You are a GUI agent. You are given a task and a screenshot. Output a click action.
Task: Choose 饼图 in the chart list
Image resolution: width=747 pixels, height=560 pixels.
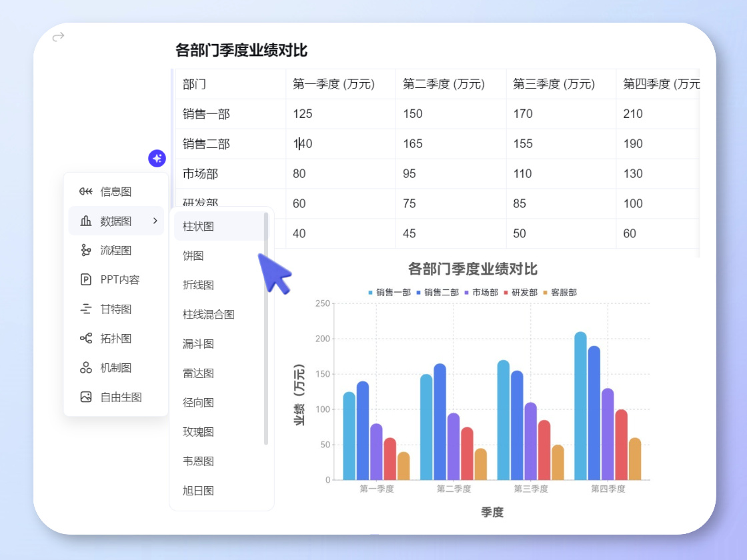click(193, 256)
